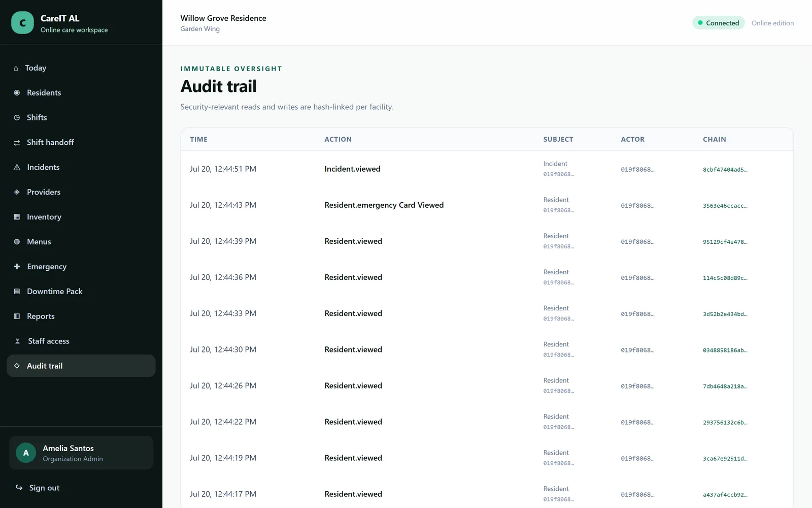
Task: Click chain hash a437af4ccb92
Action: [x=725, y=494]
